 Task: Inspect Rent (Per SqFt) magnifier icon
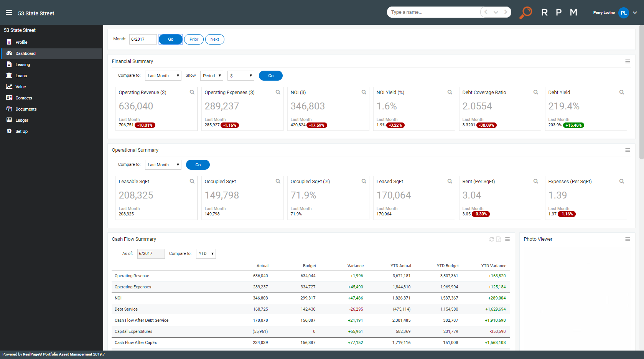pyautogui.click(x=536, y=181)
